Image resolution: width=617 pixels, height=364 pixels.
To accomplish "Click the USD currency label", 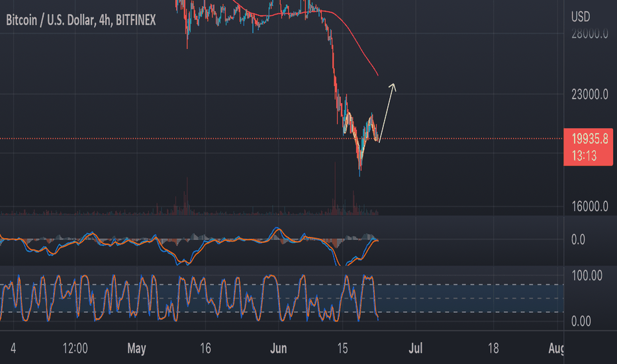I will 581,17.
